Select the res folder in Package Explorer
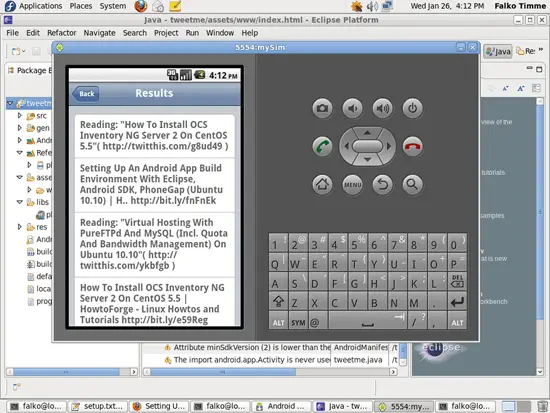Image resolution: width=550 pixels, height=413 pixels. point(41,227)
